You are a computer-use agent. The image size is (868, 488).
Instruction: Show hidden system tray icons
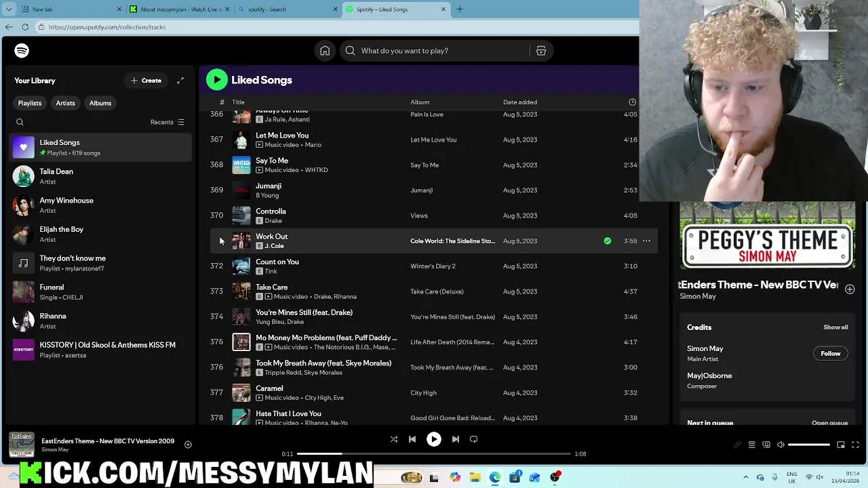click(745, 478)
